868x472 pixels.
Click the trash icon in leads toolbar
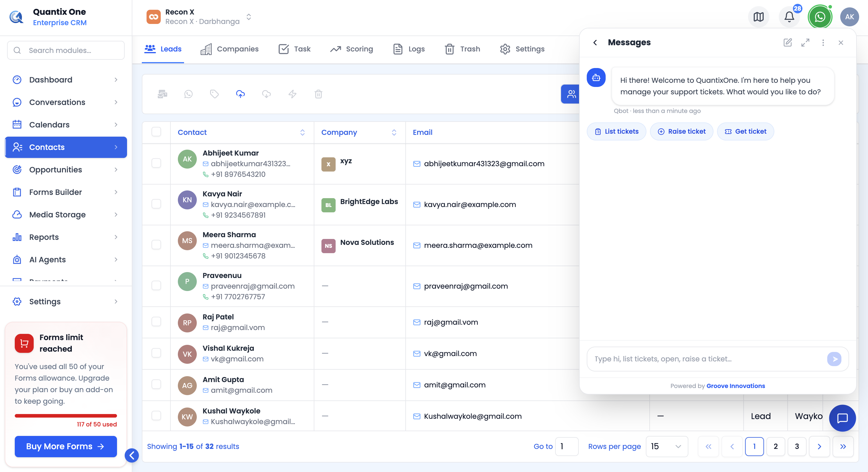[x=318, y=94]
